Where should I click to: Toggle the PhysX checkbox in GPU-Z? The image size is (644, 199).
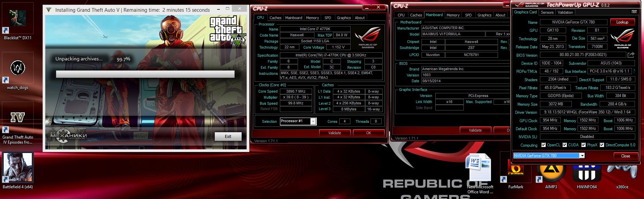tap(584, 145)
